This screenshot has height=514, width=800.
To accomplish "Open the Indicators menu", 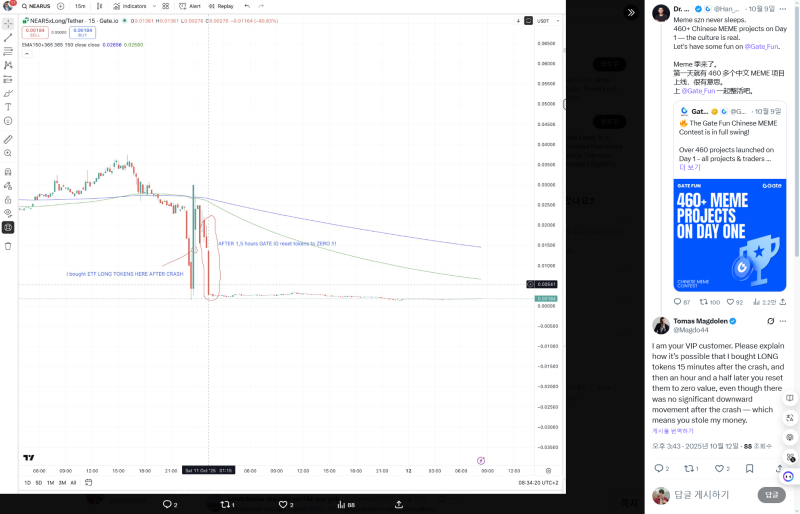I will click(129, 6).
